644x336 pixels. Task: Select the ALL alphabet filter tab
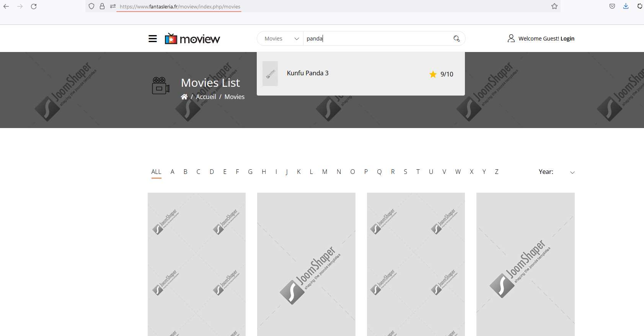(x=156, y=172)
